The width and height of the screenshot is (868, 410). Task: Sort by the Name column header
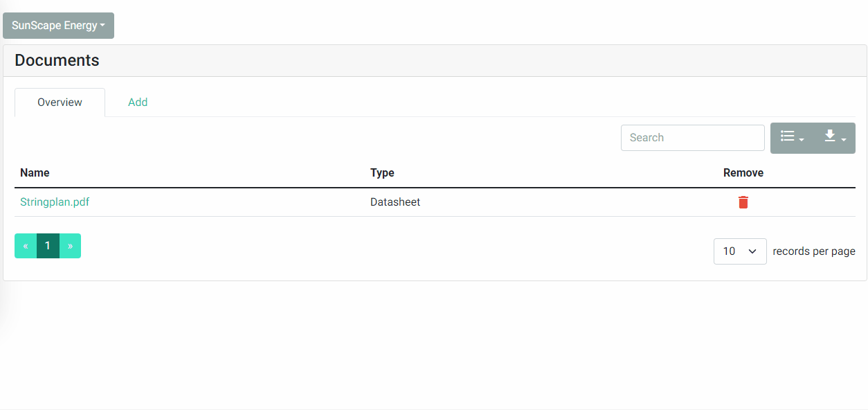click(35, 173)
